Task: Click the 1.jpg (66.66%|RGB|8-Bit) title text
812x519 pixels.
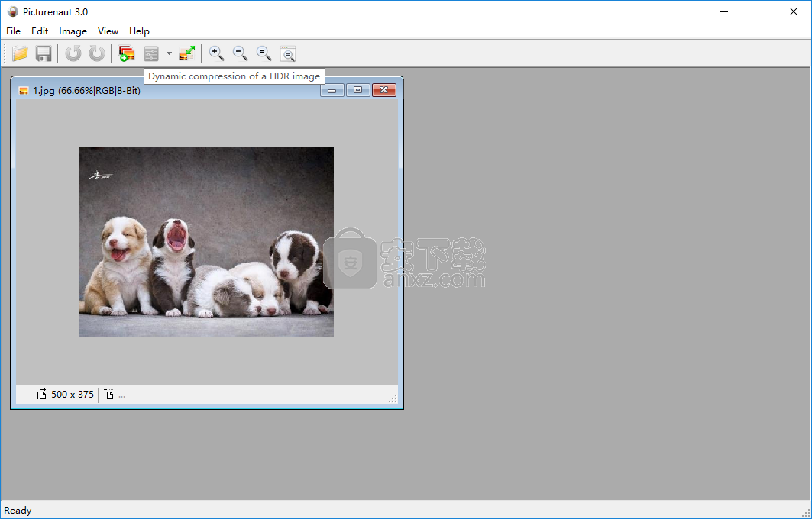Action: pos(86,91)
